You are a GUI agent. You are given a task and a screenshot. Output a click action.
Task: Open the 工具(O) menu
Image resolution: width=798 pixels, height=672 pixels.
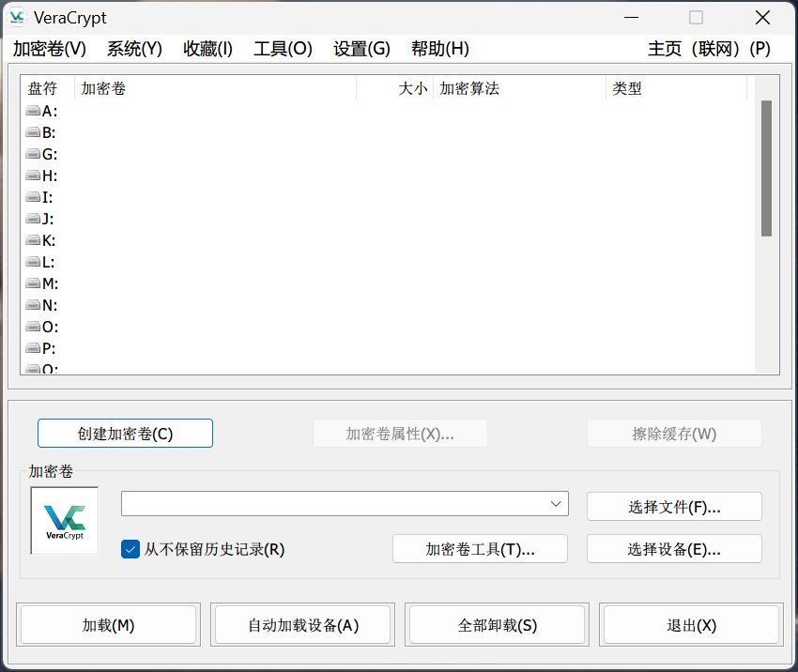tap(283, 49)
